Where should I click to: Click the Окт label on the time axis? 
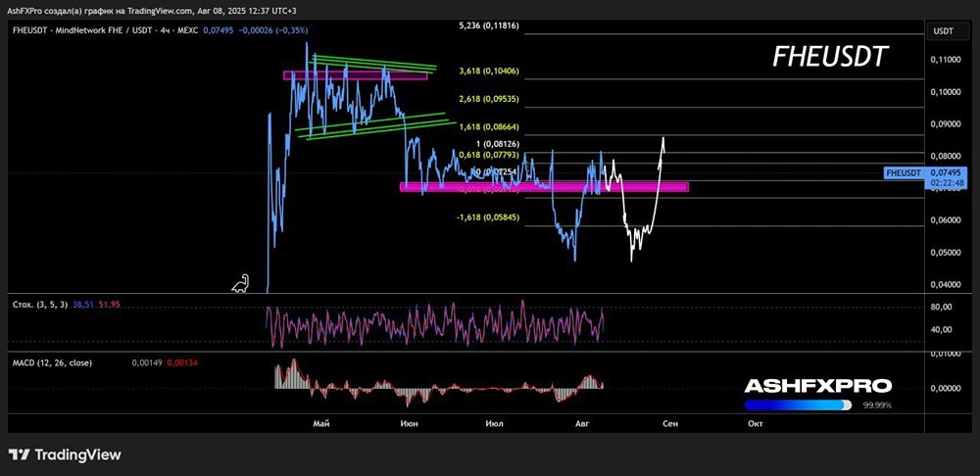755,423
